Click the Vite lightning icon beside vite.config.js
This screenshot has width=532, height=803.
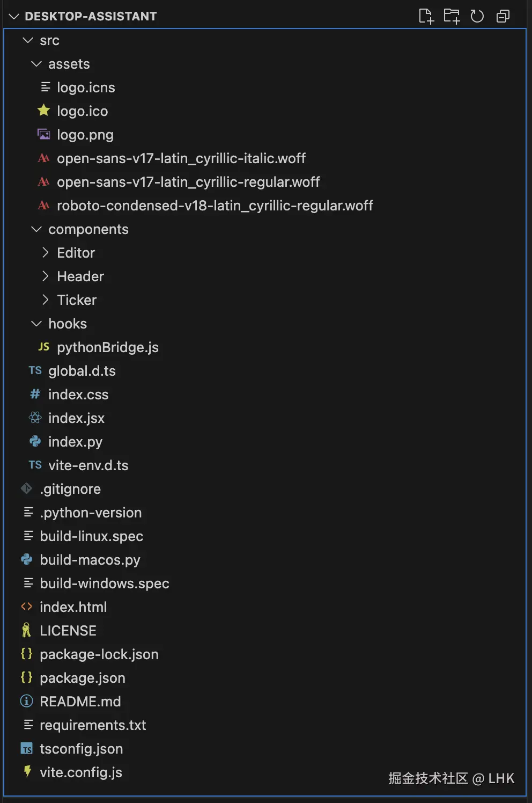pos(27,771)
